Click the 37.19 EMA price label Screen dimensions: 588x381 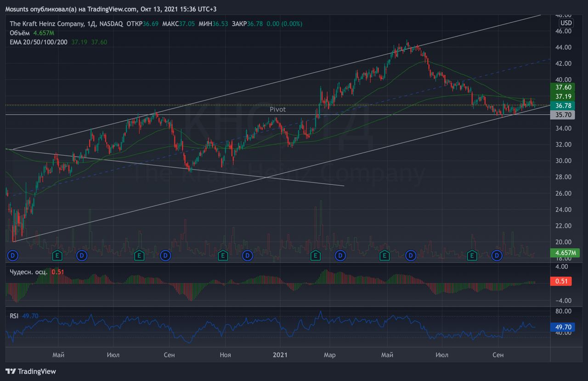[563, 97]
